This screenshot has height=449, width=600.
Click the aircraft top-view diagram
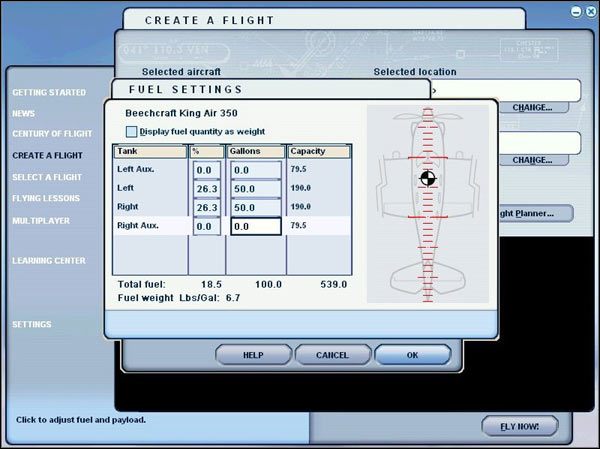[428, 204]
